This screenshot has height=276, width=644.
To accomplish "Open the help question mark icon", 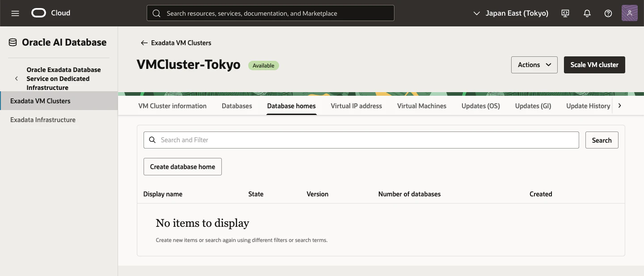I will coord(608,13).
